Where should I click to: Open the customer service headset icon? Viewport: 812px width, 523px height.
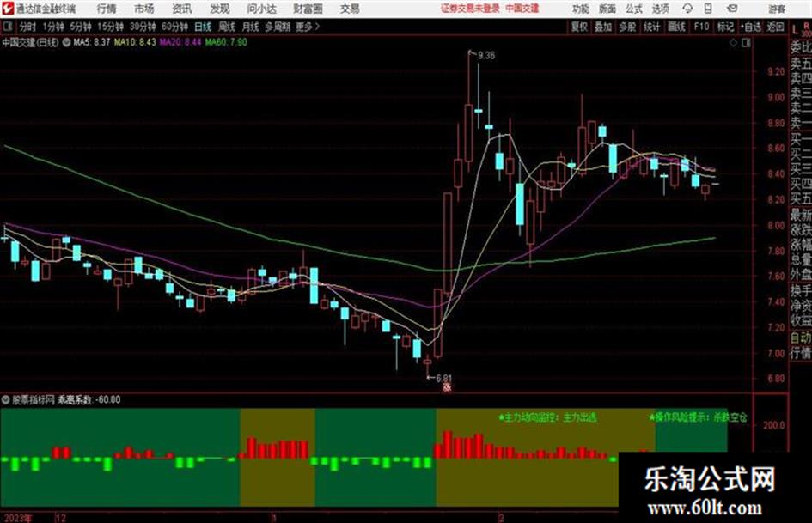coord(687,9)
